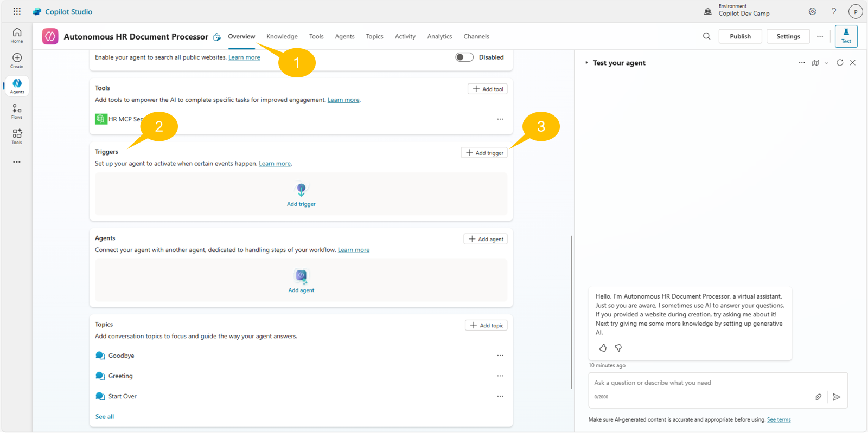This screenshot has height=433, width=868.
Task: Open Create in left sidebar
Action: [x=17, y=61]
